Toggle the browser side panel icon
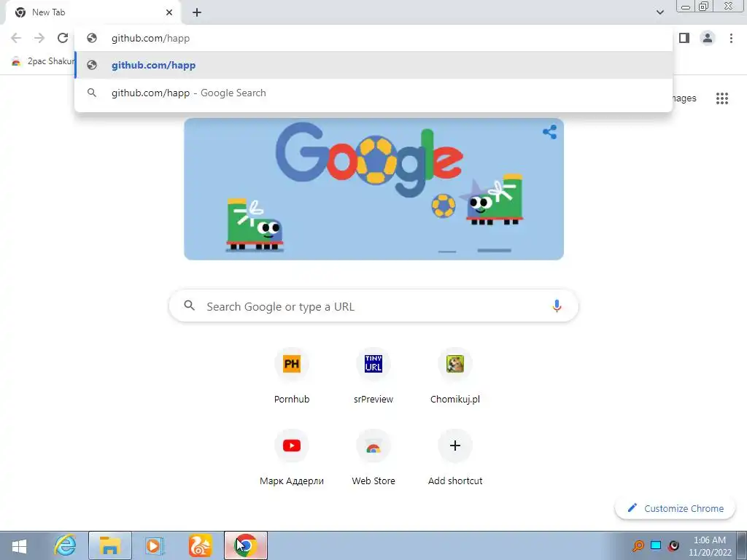The width and height of the screenshot is (747, 560). (684, 38)
